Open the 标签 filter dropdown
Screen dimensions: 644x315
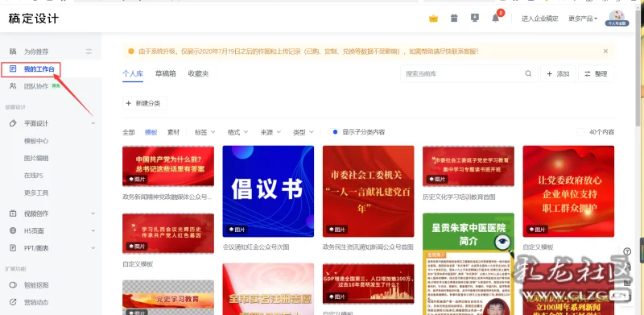tap(204, 132)
